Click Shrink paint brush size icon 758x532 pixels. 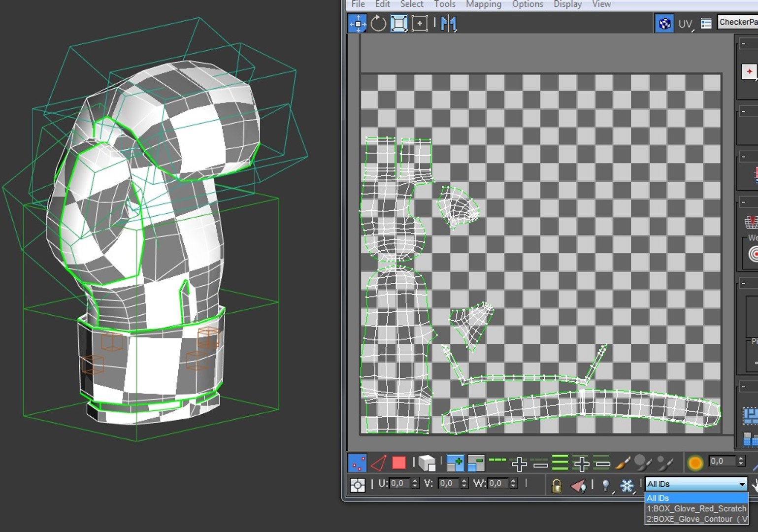point(664,463)
